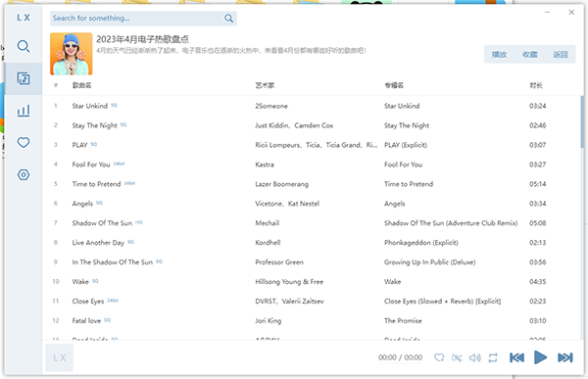Image resolution: width=588 pixels, height=379 pixels.
Task: Click album Growing Up In Public (Deluxe)
Action: point(430,262)
